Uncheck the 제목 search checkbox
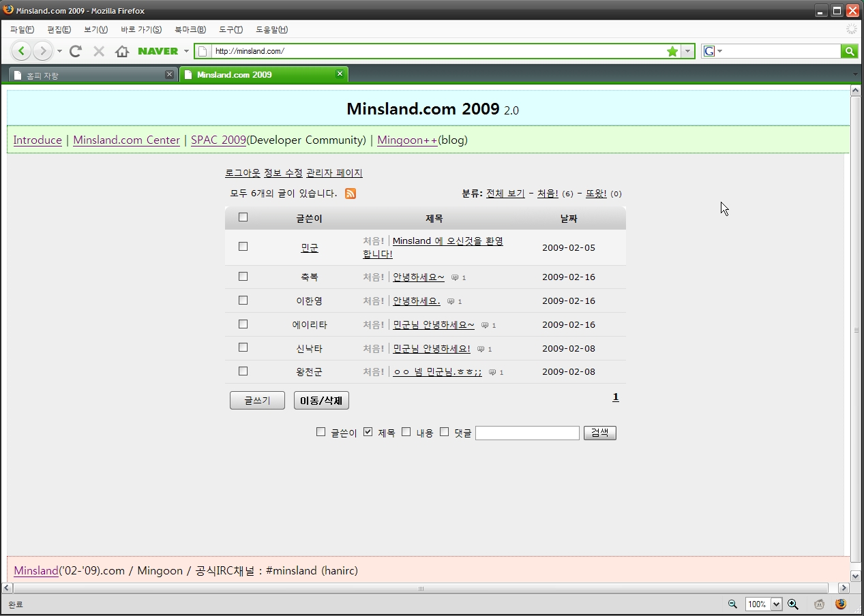The height and width of the screenshot is (616, 864). [x=368, y=432]
